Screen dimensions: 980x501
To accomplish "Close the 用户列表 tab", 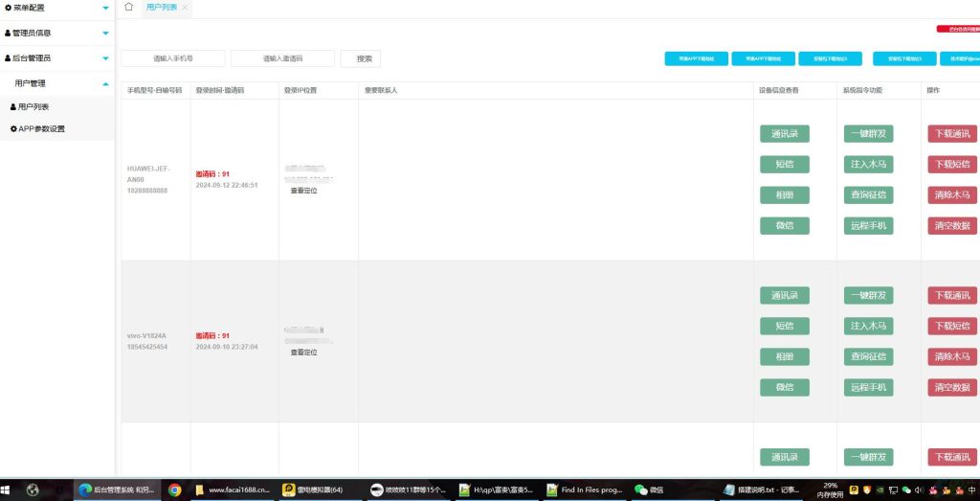I will [185, 8].
